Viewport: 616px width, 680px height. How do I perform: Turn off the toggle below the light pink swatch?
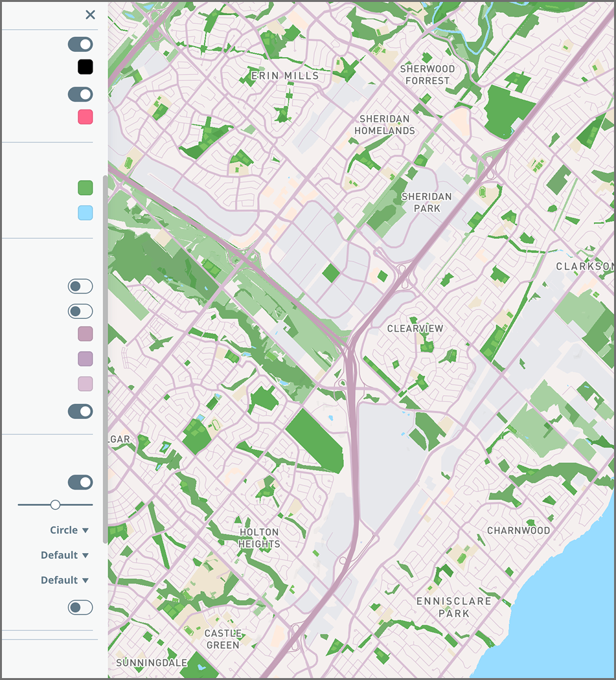click(x=80, y=411)
